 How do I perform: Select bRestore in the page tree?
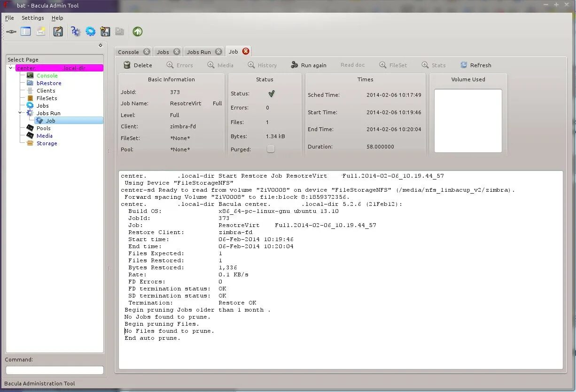49,83
